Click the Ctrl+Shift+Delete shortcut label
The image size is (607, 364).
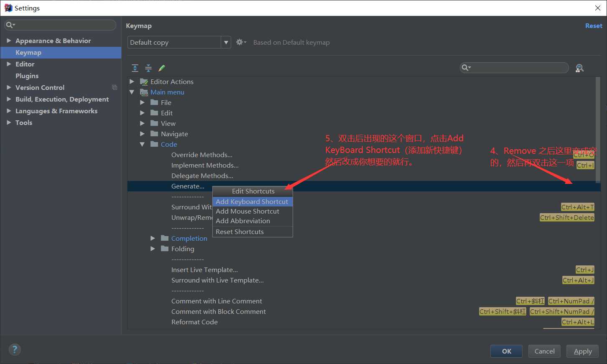pyautogui.click(x=567, y=217)
